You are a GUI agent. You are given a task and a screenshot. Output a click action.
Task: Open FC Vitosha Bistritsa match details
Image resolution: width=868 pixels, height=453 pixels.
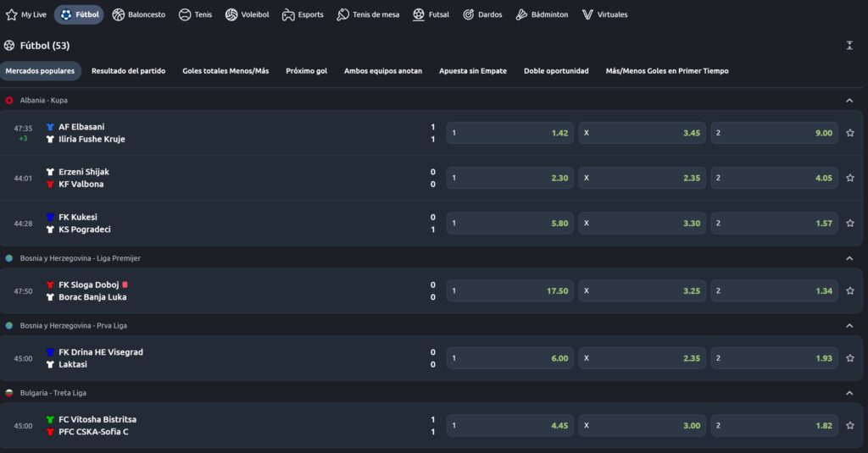(97, 420)
